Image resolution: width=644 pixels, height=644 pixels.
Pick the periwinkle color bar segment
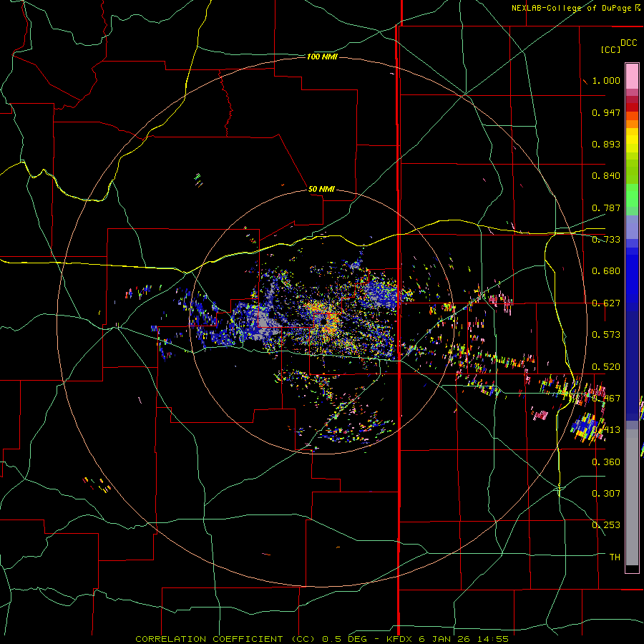(x=632, y=227)
